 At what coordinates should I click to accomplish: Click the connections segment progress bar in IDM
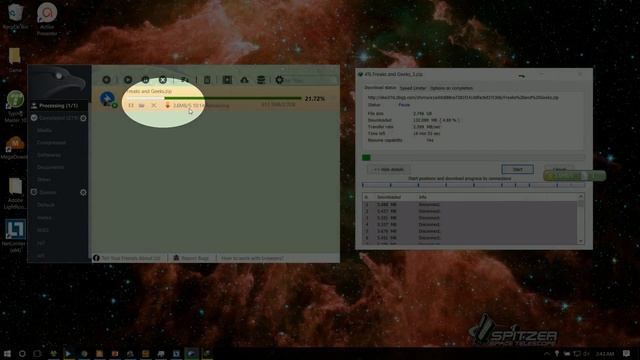click(473, 185)
